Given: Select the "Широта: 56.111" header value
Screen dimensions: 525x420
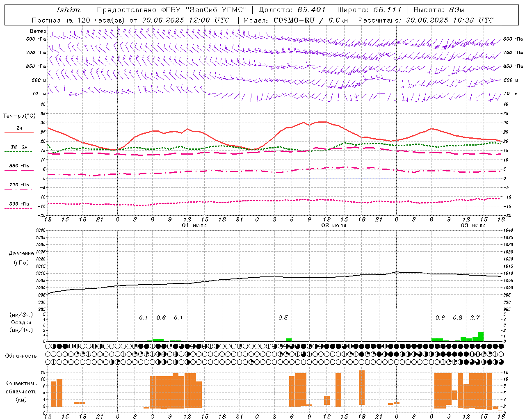Looking at the screenshot, I should 369,10.
